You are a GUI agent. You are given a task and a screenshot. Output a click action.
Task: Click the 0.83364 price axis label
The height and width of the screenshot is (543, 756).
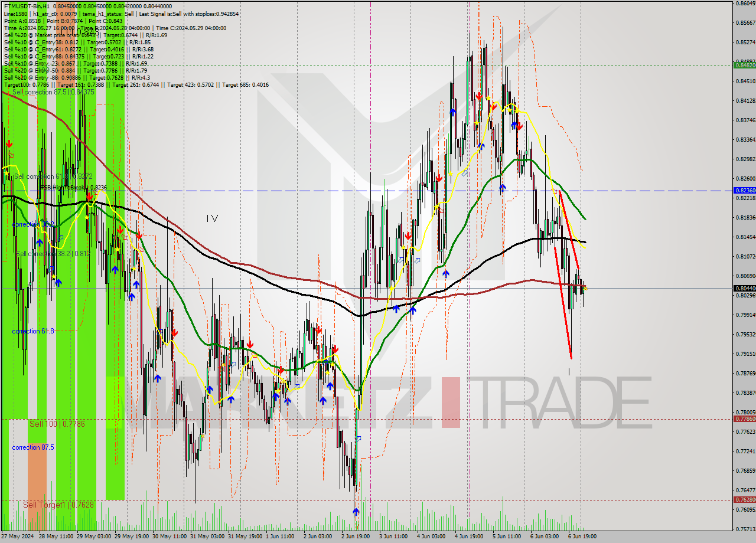[745, 139]
